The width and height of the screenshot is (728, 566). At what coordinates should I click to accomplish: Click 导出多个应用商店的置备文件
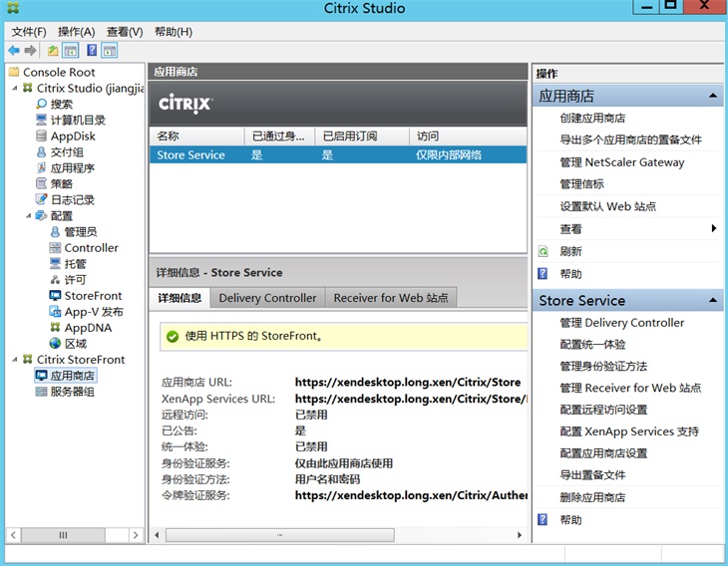tap(630, 140)
